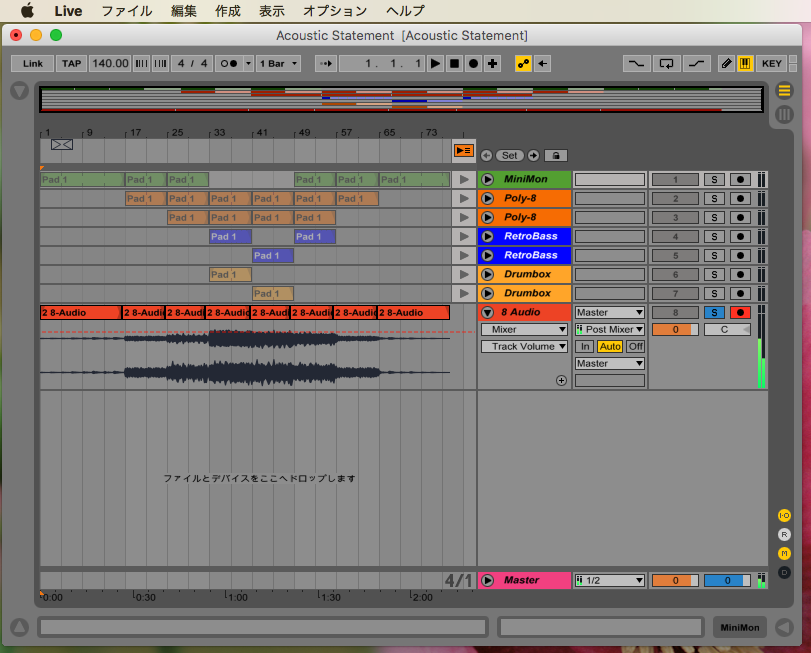
Task: Set monitor to In on 8 Audio
Action: 584,346
